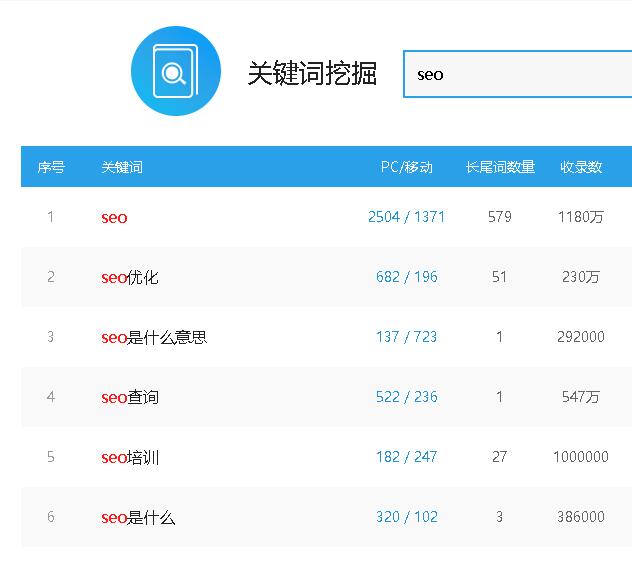The image size is (632, 561).
Task: Click the 682 / 196 index value
Action: point(406,277)
